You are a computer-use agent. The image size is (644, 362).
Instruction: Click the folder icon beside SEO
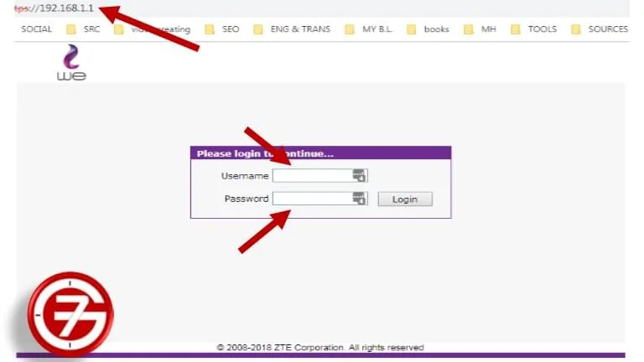[x=210, y=29]
